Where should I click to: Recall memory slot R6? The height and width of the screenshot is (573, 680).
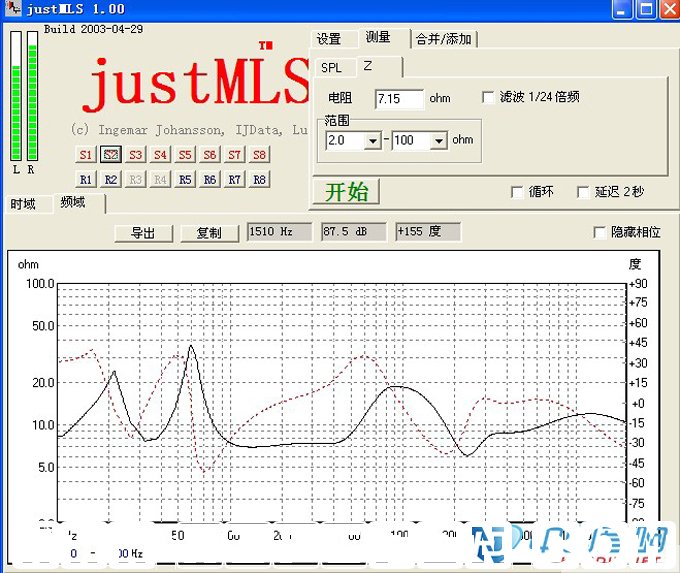click(209, 179)
